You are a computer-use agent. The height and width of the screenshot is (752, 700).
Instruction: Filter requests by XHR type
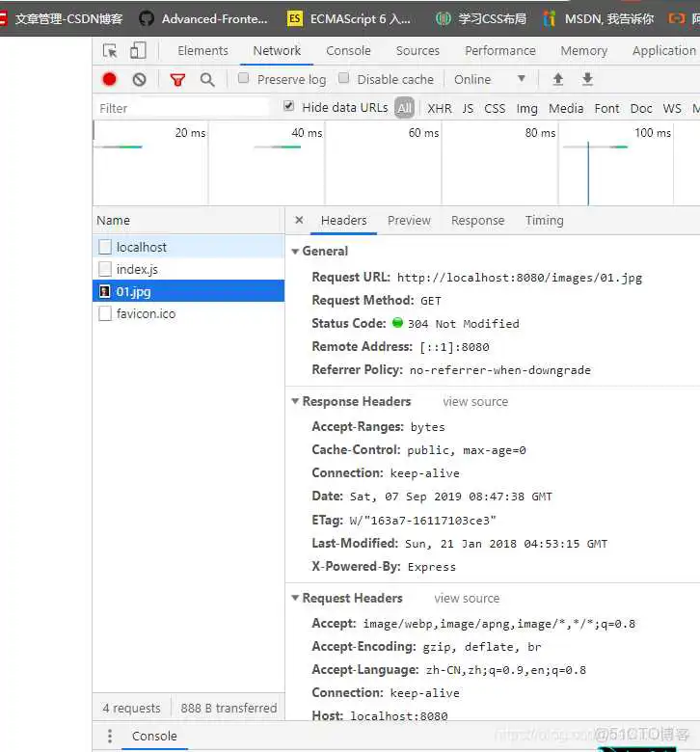point(439,108)
